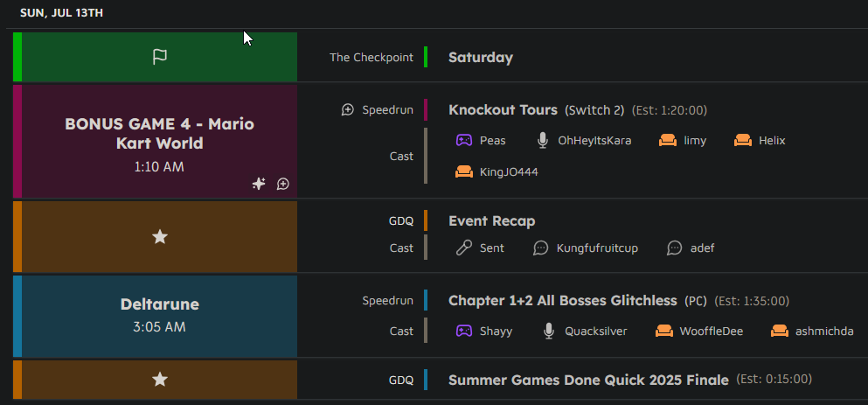Click the GDQ label beside the Finale
The width and height of the screenshot is (868, 405).
pos(401,380)
